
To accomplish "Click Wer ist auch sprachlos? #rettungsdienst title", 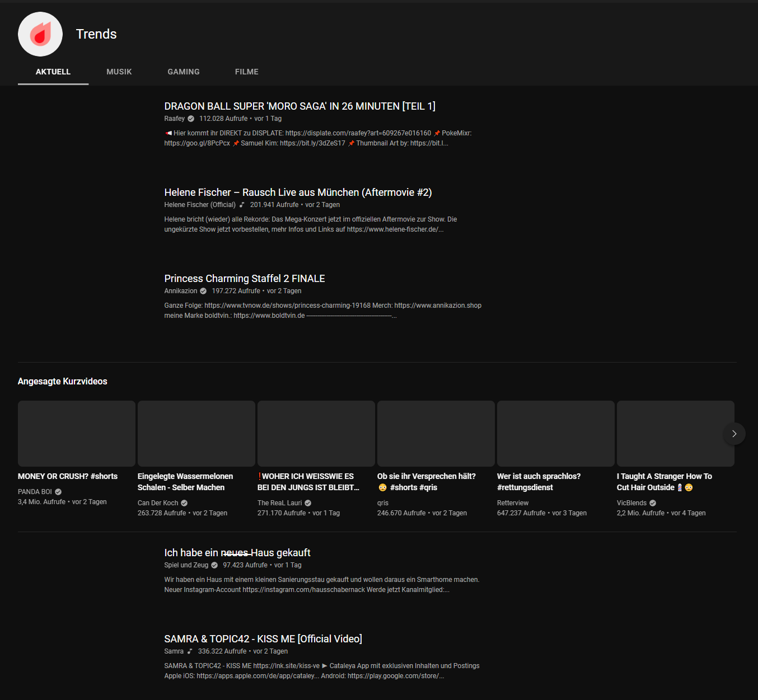I will tap(539, 482).
